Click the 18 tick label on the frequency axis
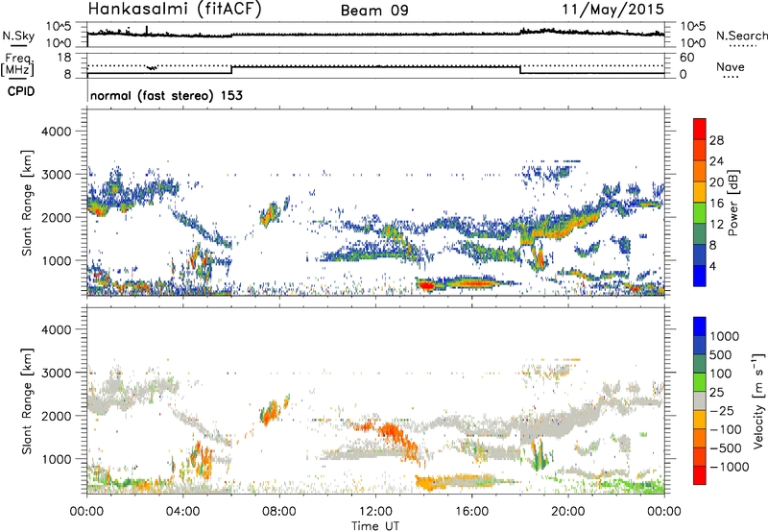 pyautogui.click(x=64, y=58)
